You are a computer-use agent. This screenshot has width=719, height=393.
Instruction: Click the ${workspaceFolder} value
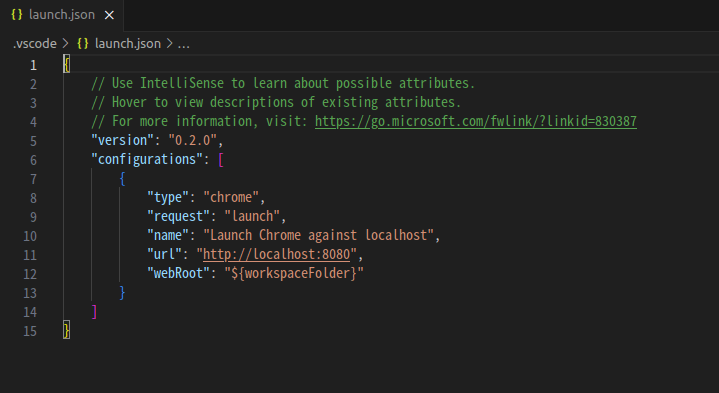pos(294,274)
